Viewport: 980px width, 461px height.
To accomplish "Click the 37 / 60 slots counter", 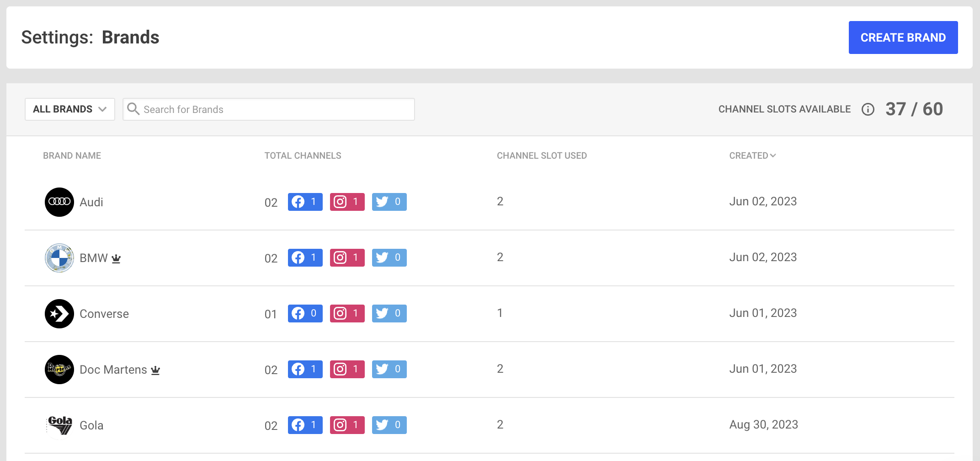I will 914,109.
